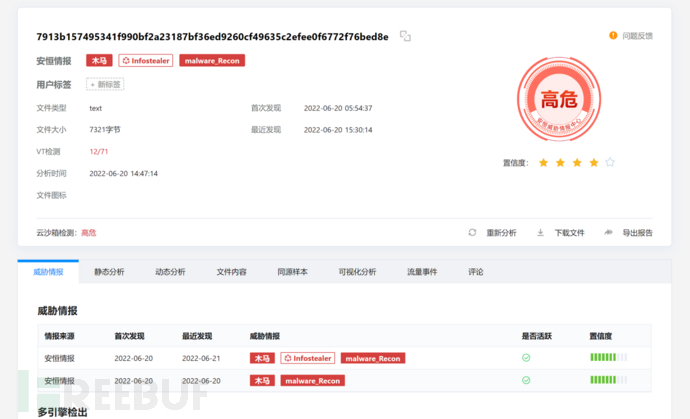Click the empty fifth confidence star
The image size is (690, 419).
click(610, 162)
